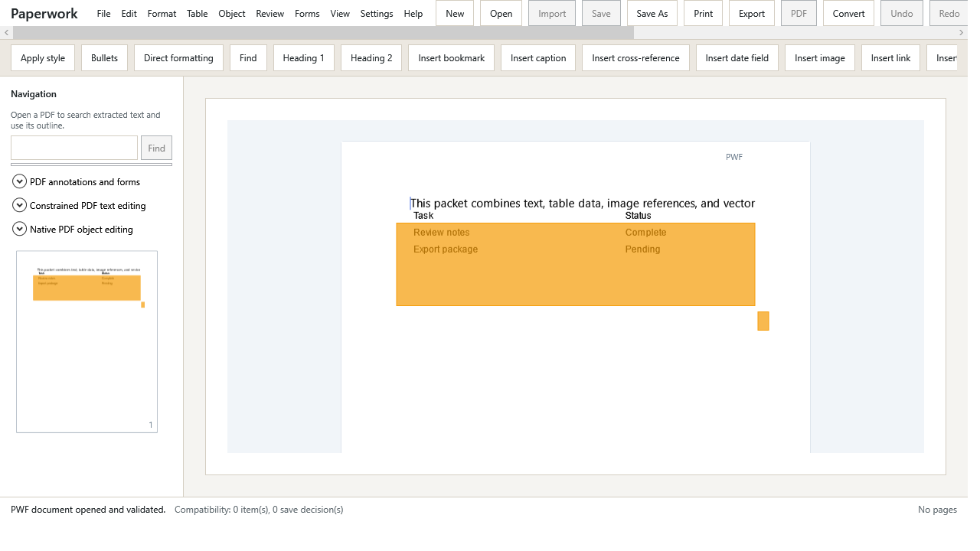Click the New document button
This screenshot has height=551, width=980.
coord(455,14)
